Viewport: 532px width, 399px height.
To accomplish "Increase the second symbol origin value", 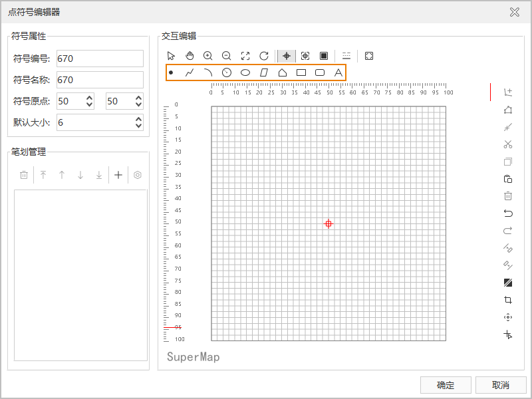I will coord(138,98).
